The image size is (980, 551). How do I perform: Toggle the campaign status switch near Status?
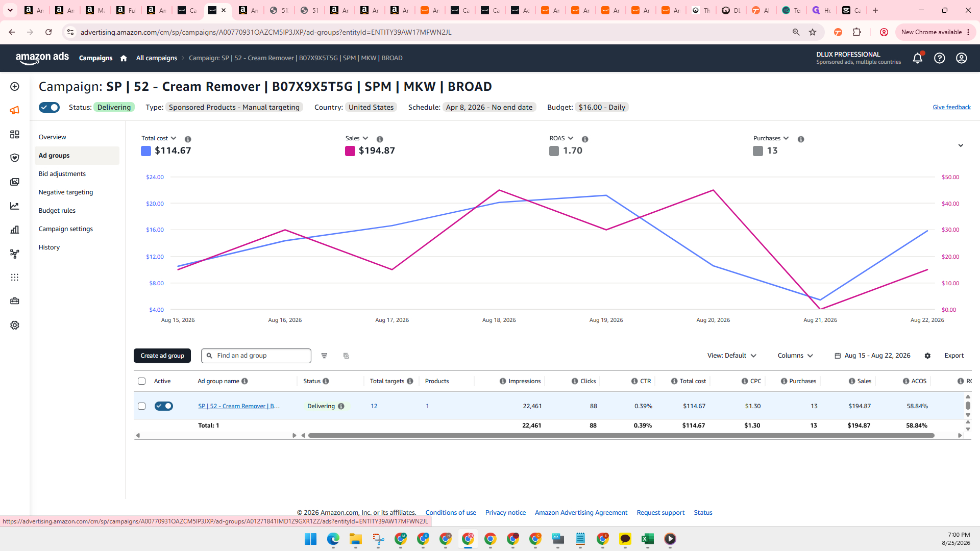point(49,107)
